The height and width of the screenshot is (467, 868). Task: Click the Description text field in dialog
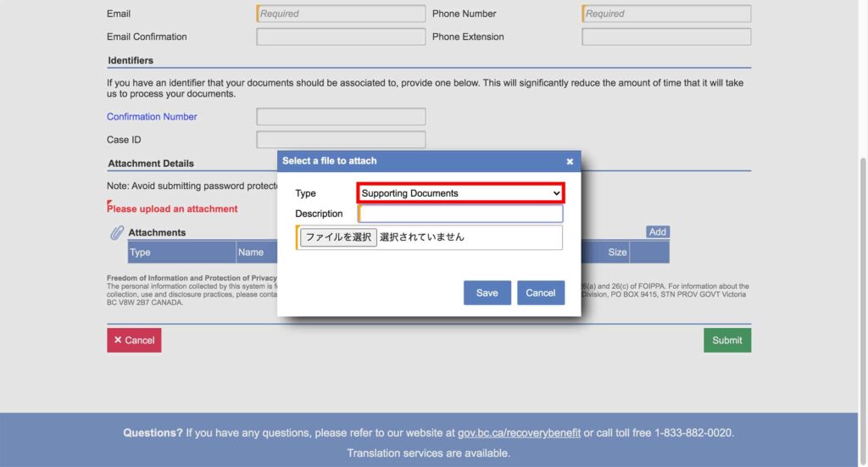pyautogui.click(x=460, y=214)
